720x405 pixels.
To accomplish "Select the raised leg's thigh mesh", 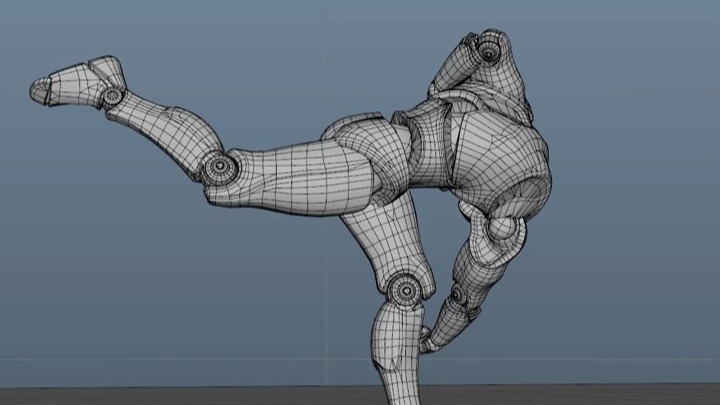I will pyautogui.click(x=294, y=178).
